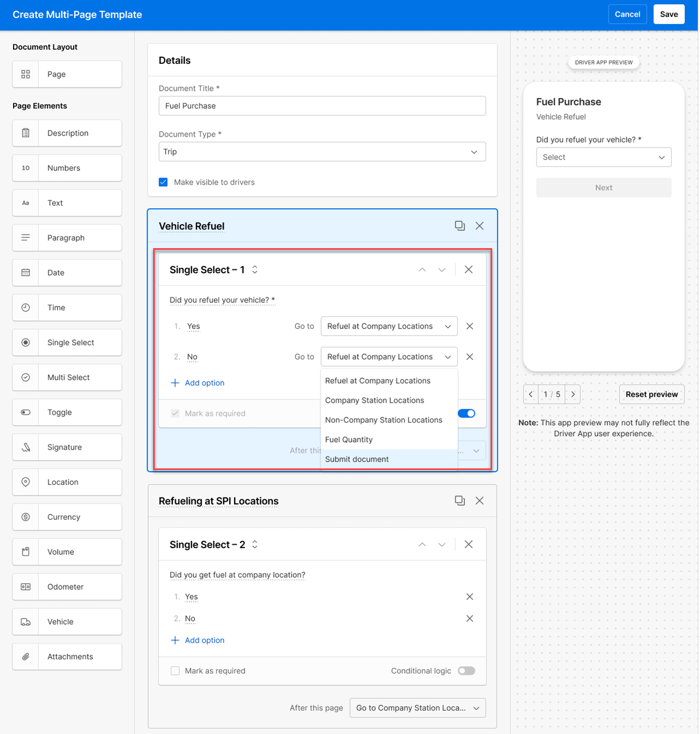The image size is (700, 734).
Task: Turn off conditional logic toggle in Single Select – 1
Action: (466, 413)
